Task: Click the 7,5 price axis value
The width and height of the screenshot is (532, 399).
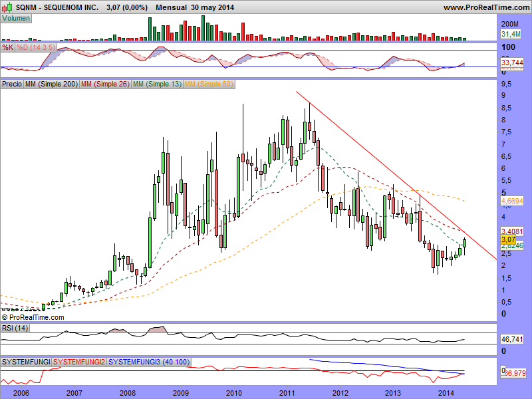Action: [507, 132]
